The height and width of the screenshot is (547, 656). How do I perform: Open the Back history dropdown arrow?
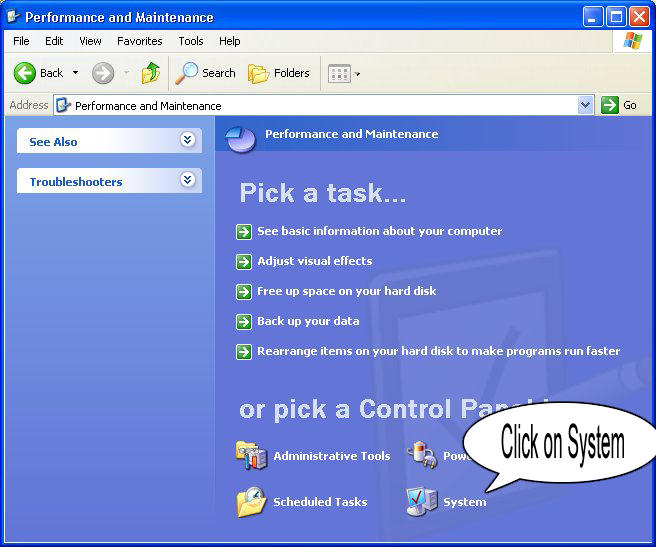pos(75,73)
